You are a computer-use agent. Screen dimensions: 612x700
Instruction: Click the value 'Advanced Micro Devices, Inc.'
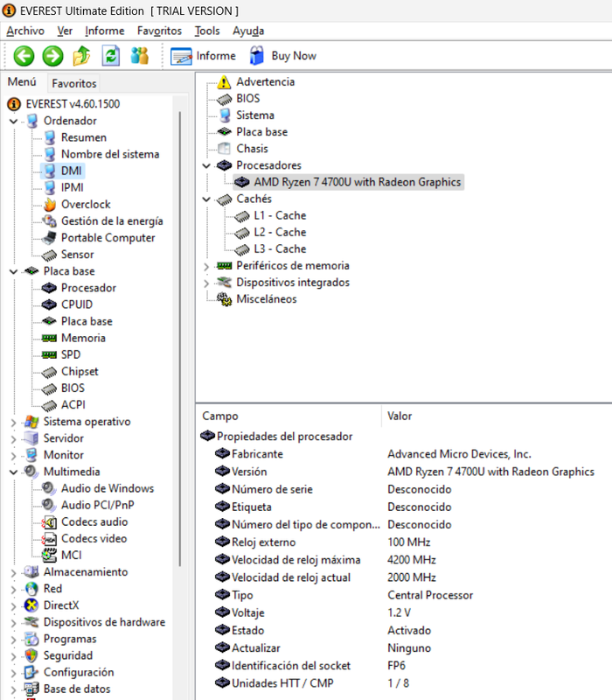459,454
